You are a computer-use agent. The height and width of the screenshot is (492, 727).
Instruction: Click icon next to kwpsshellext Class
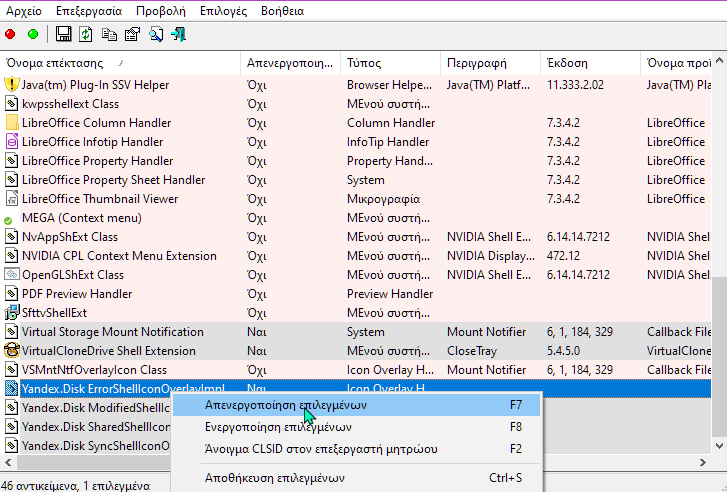[12, 104]
